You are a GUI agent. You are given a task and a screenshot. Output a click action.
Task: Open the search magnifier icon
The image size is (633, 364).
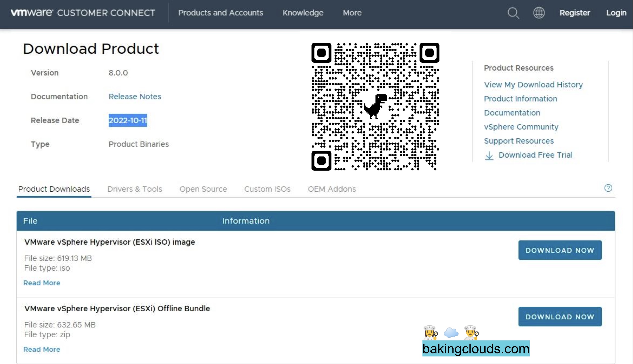pyautogui.click(x=513, y=13)
